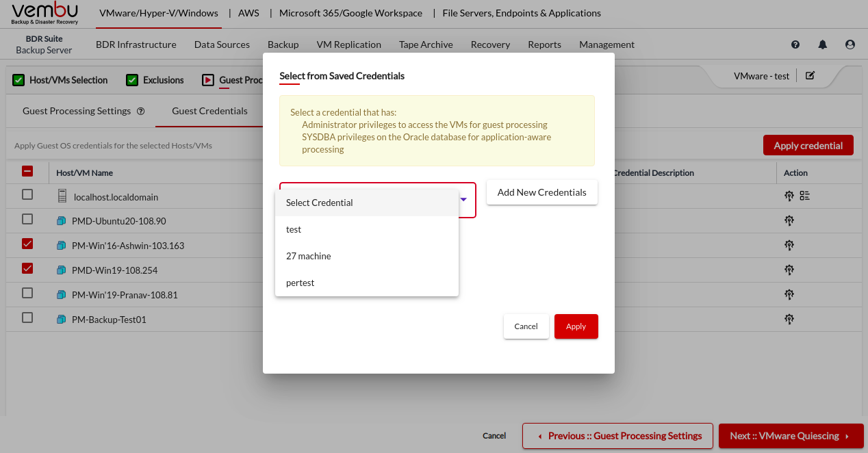Uncheck the PM-Win'16-Ashwin-103.163 checkbox
The height and width of the screenshot is (453, 868).
coord(27,244)
